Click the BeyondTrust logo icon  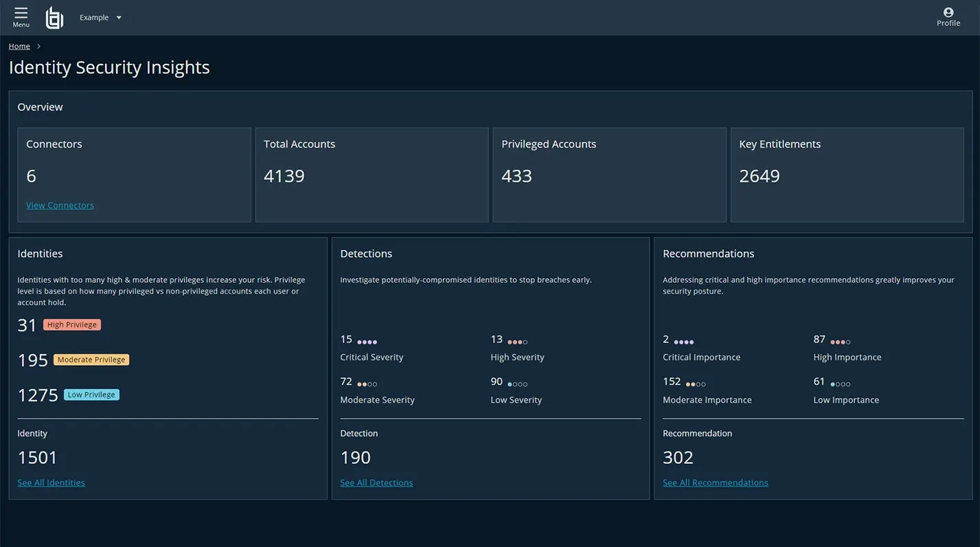coord(54,18)
